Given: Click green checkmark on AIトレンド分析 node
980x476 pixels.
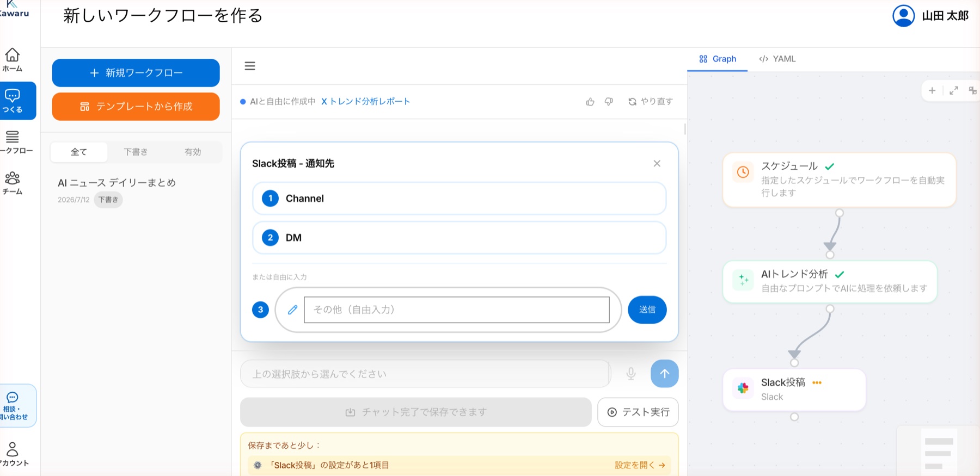Looking at the screenshot, I should pos(840,274).
